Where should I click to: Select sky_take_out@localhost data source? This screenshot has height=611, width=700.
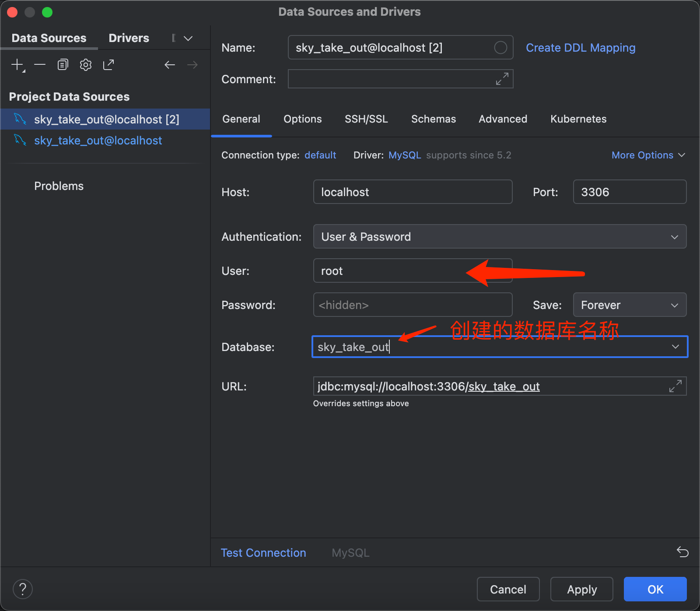[x=105, y=140]
